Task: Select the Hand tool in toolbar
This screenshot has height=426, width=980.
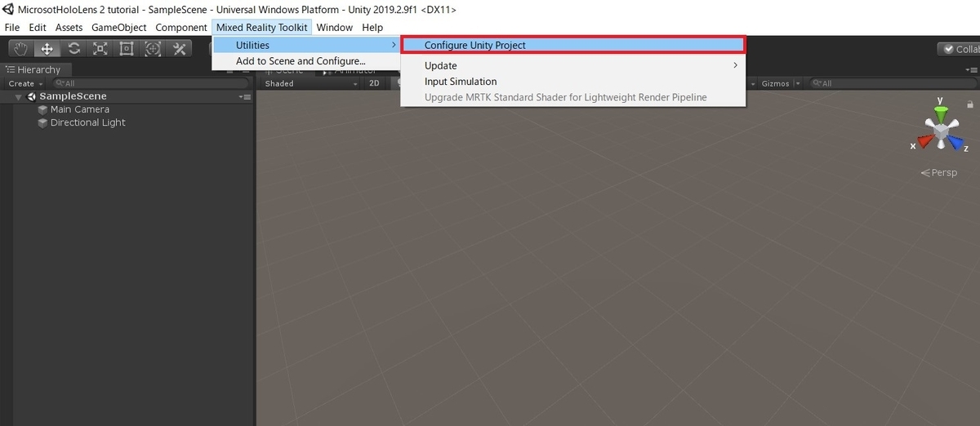Action: (20, 48)
